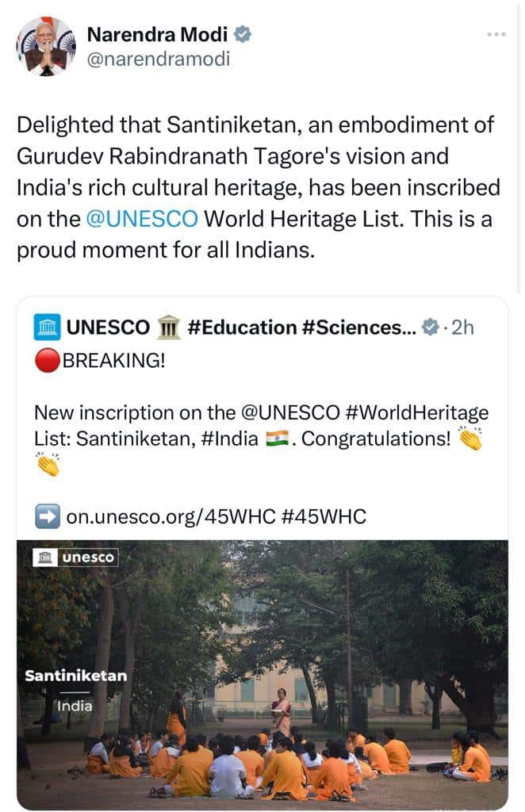The height and width of the screenshot is (812, 525).
Task: Click the unesco logo badge on photo
Action: tap(75, 557)
